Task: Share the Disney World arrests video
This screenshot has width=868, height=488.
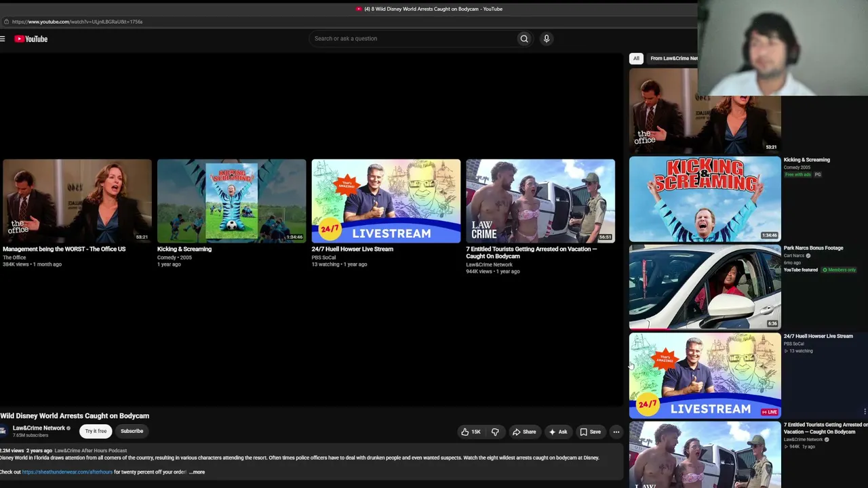Action: pyautogui.click(x=524, y=432)
